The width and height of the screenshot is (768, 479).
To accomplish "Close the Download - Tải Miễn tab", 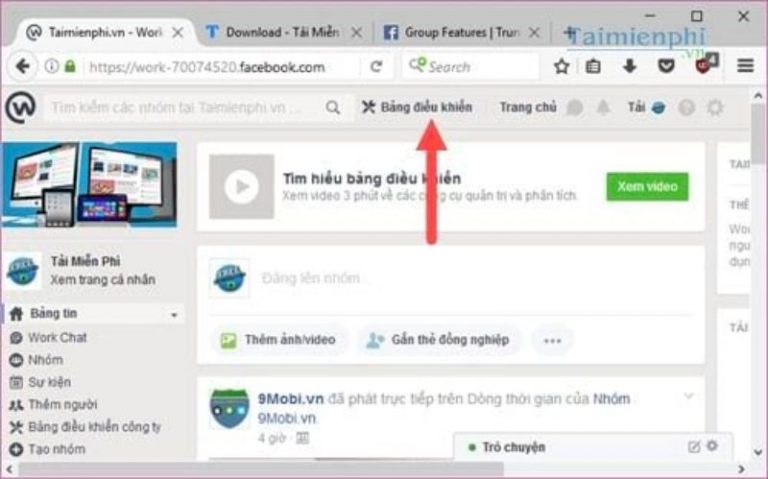I will (x=357, y=33).
